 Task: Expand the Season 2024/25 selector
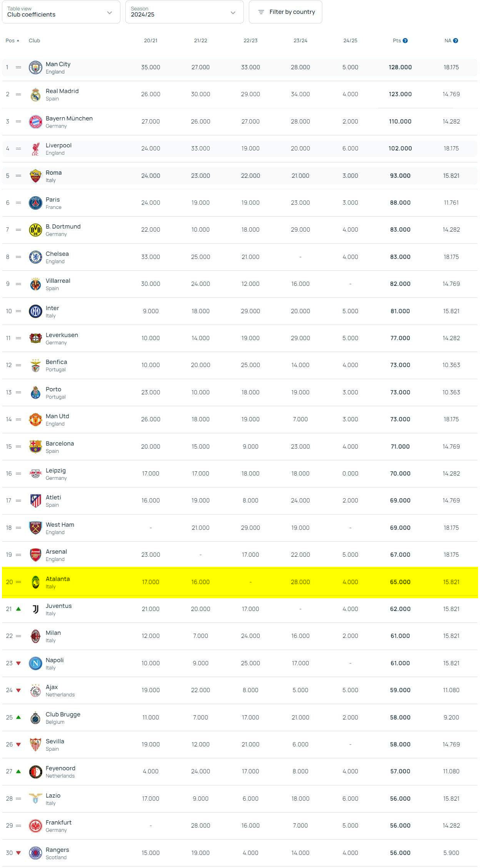(184, 12)
